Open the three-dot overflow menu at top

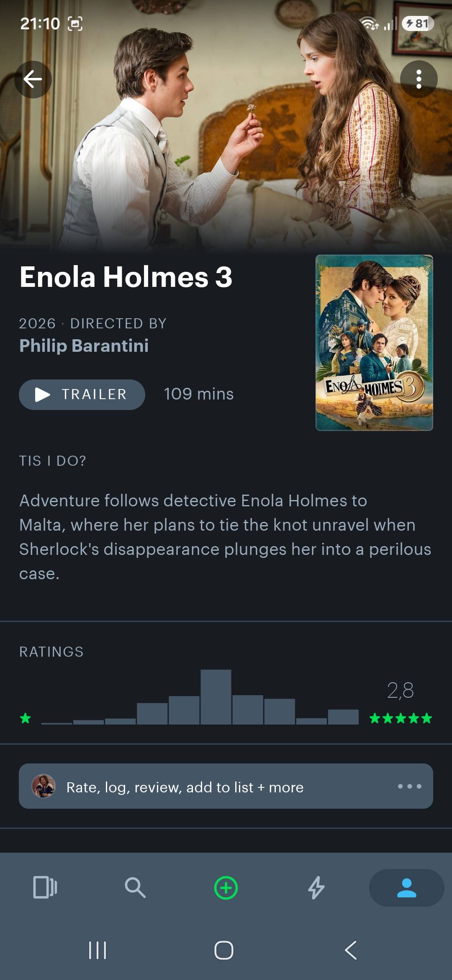click(x=419, y=79)
